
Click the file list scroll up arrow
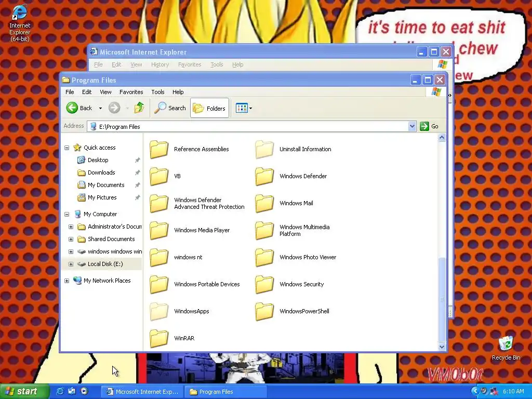point(442,137)
